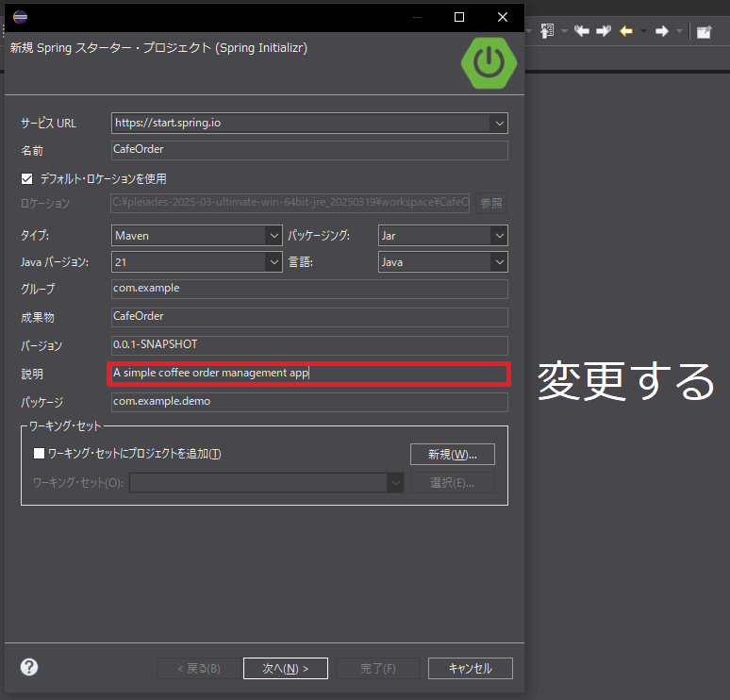Click the pin editor icon in Eclipse toolbar
This screenshot has width=730, height=700.
(x=704, y=32)
